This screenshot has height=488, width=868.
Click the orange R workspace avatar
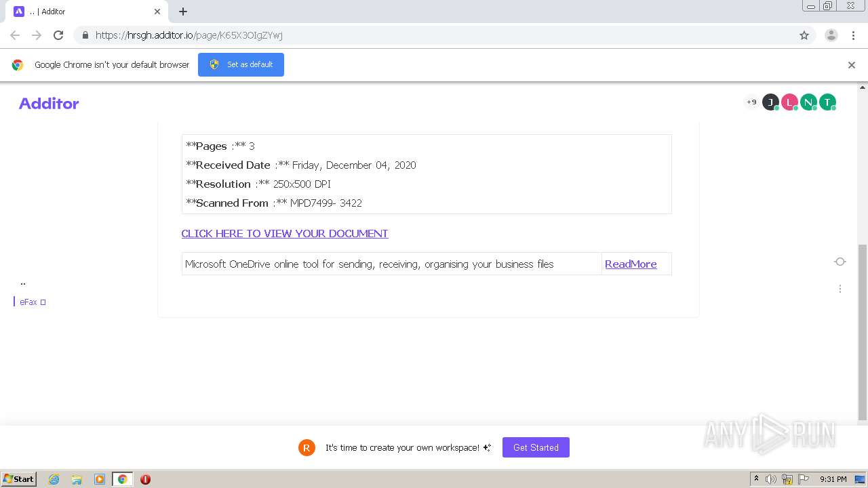(307, 447)
